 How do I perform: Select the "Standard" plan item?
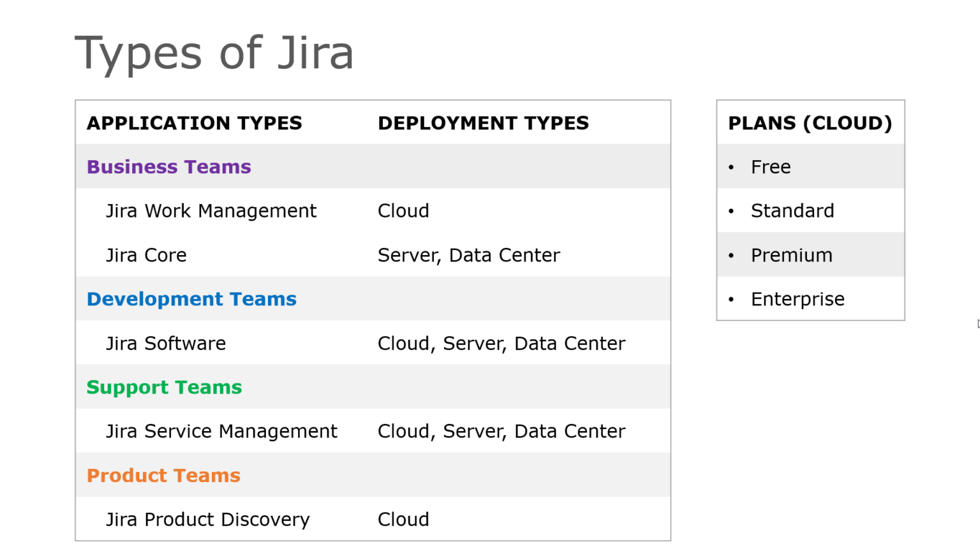tap(792, 210)
